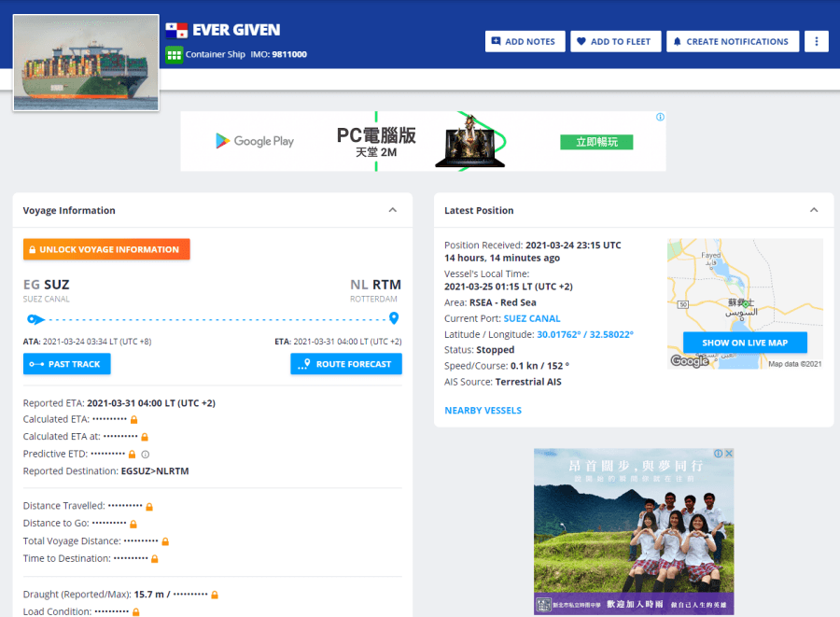This screenshot has height=617, width=840.
Task: Click lock icon next to Calculated ETA
Action: (x=133, y=420)
